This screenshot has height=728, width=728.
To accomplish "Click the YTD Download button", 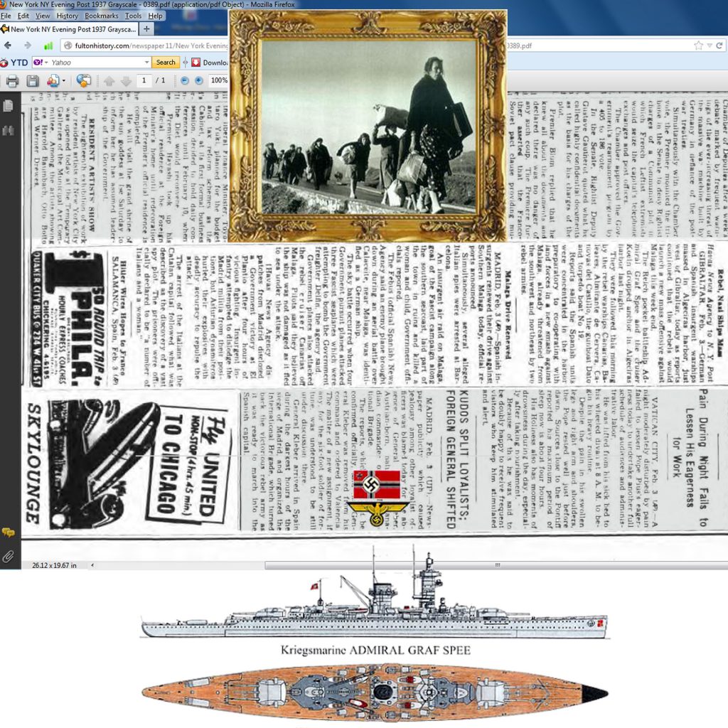I will (x=210, y=63).
